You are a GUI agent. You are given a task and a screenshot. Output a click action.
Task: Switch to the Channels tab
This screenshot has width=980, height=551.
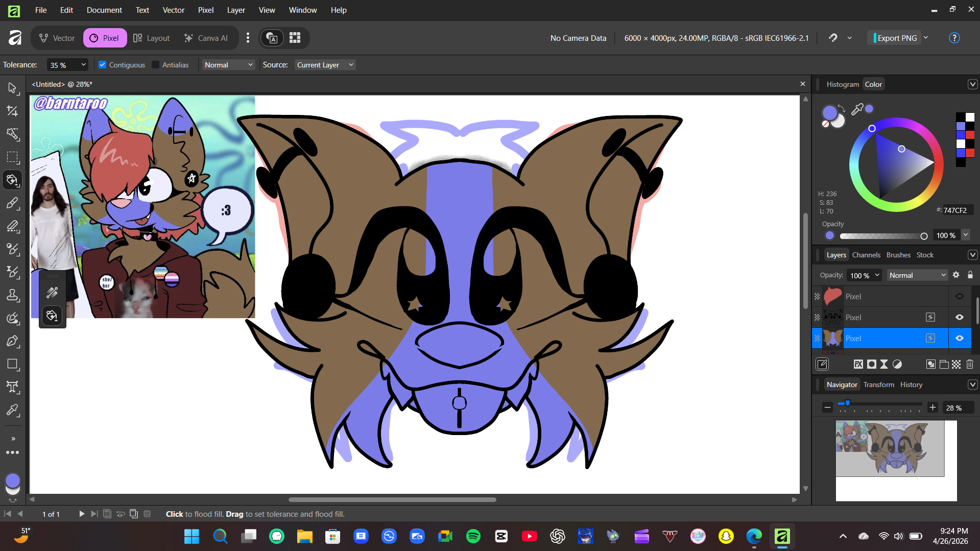coord(866,255)
